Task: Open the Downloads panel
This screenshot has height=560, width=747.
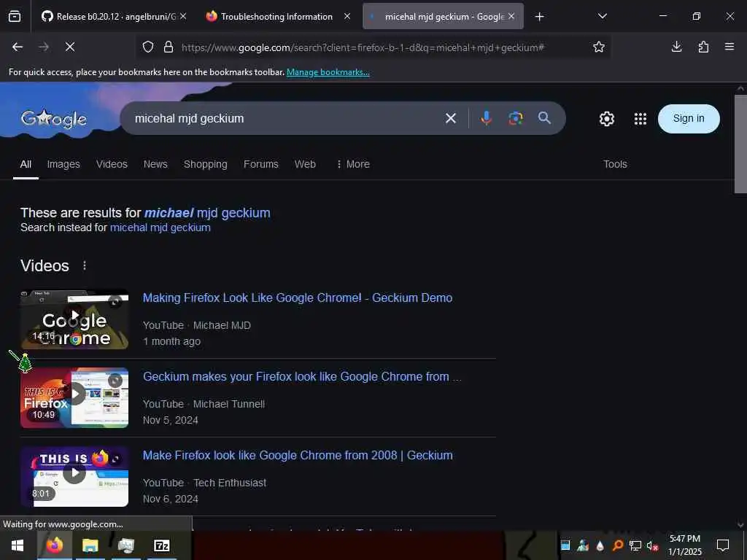Action: pos(676,47)
